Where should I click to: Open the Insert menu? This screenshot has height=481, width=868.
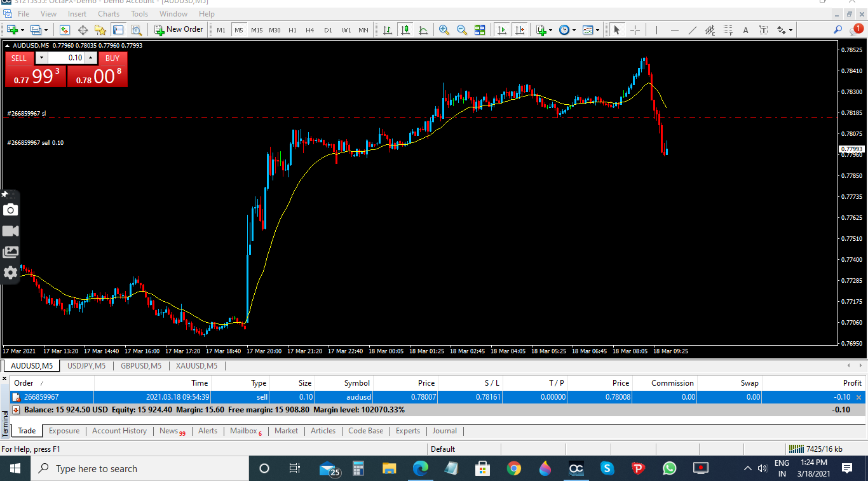77,13
